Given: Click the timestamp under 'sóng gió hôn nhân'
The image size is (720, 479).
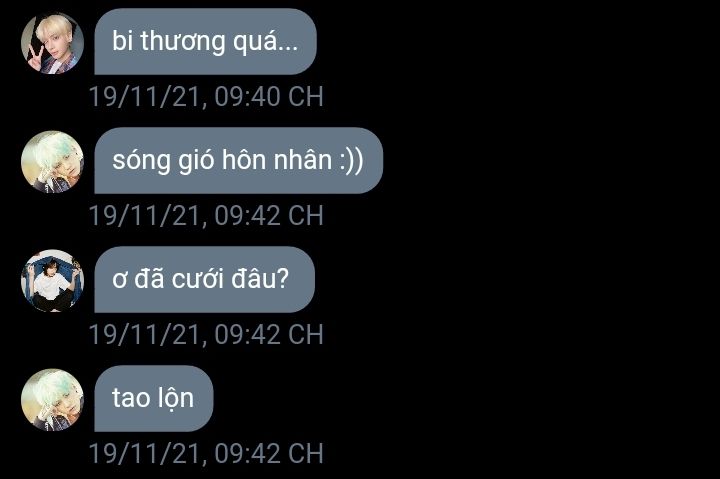Looking at the screenshot, I should pyautogui.click(x=206, y=215).
